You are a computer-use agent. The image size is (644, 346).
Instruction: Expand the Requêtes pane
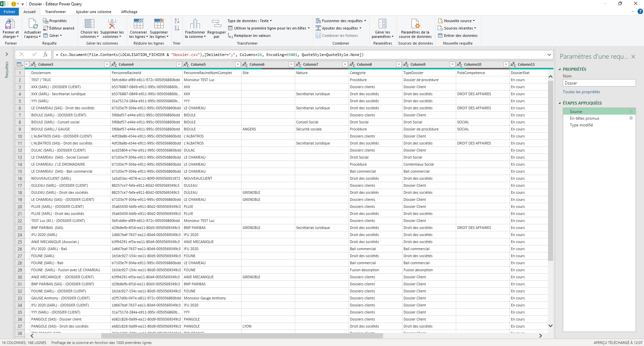pyautogui.click(x=7, y=54)
